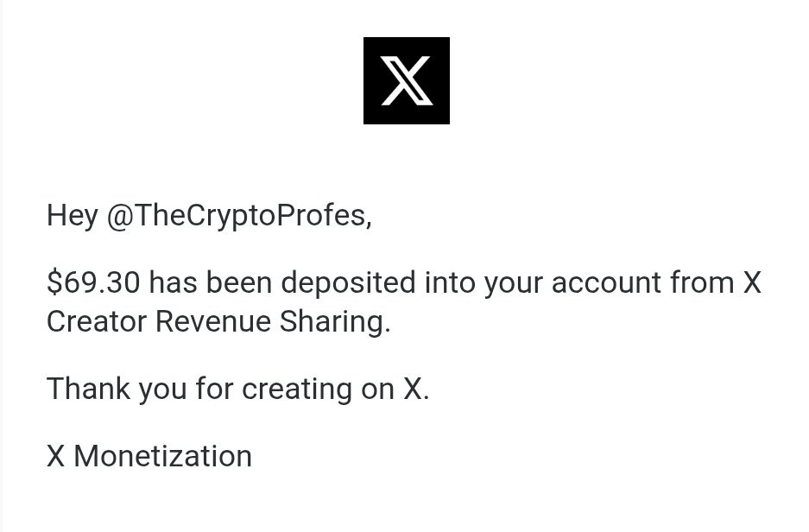Click the word Monetization
The width and height of the screenshot is (809, 532).
pyautogui.click(x=162, y=456)
